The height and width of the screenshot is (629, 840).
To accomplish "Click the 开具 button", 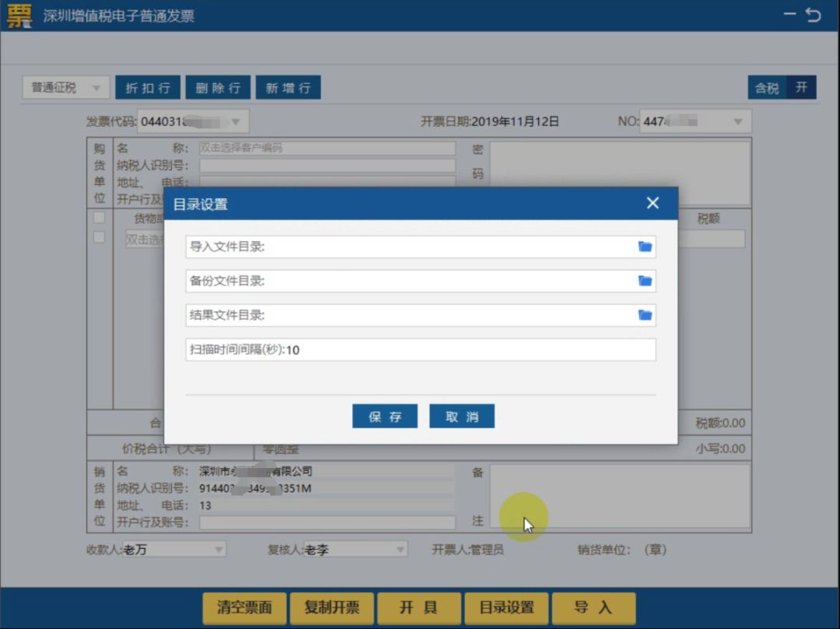I will [x=419, y=607].
